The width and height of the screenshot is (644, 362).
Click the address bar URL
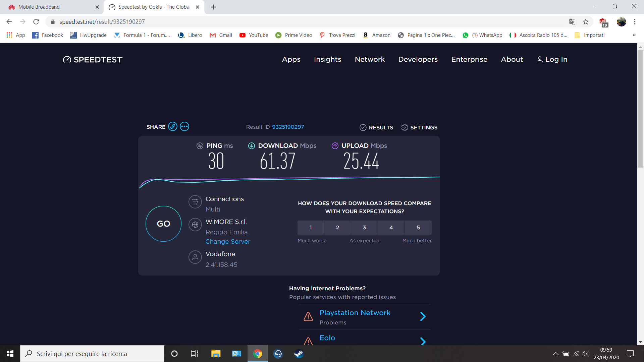click(x=102, y=22)
